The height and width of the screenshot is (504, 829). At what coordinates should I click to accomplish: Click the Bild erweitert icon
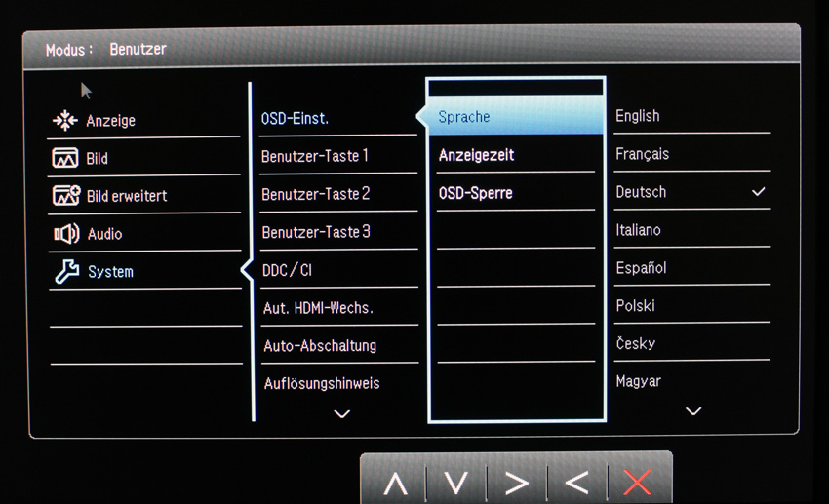(66, 196)
